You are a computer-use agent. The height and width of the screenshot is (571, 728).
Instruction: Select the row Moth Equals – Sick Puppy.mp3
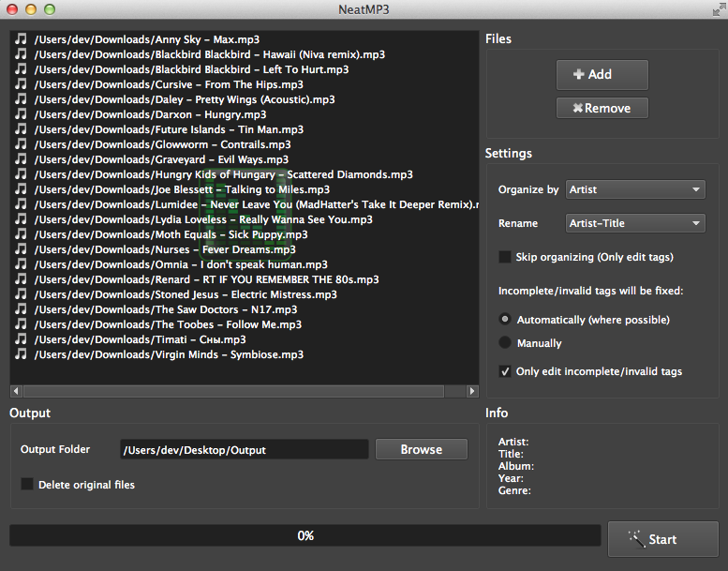point(245,233)
